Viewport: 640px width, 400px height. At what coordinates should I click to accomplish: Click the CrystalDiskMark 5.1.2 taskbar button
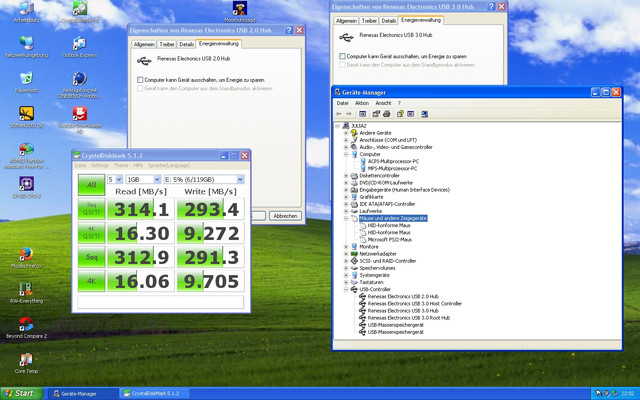(x=156, y=394)
